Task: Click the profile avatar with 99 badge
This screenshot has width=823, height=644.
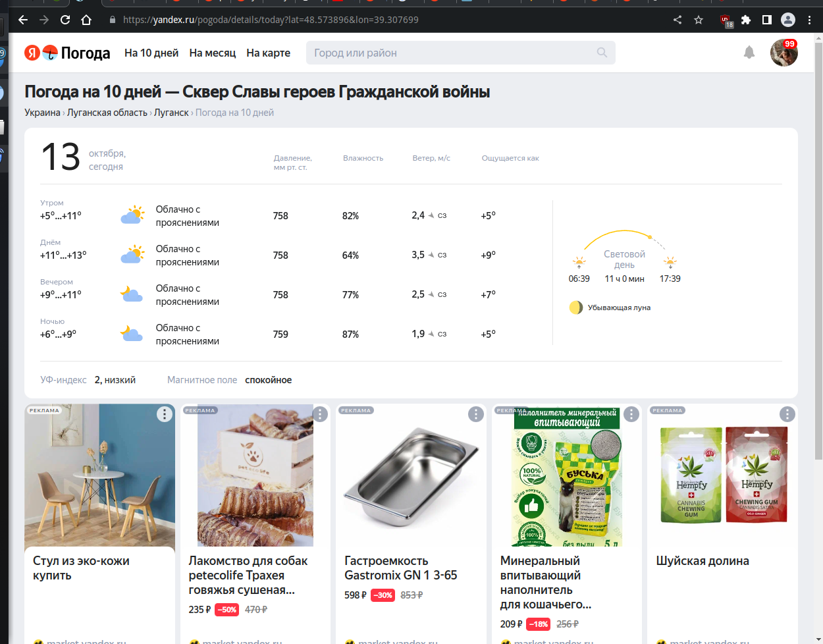Action: [784, 53]
